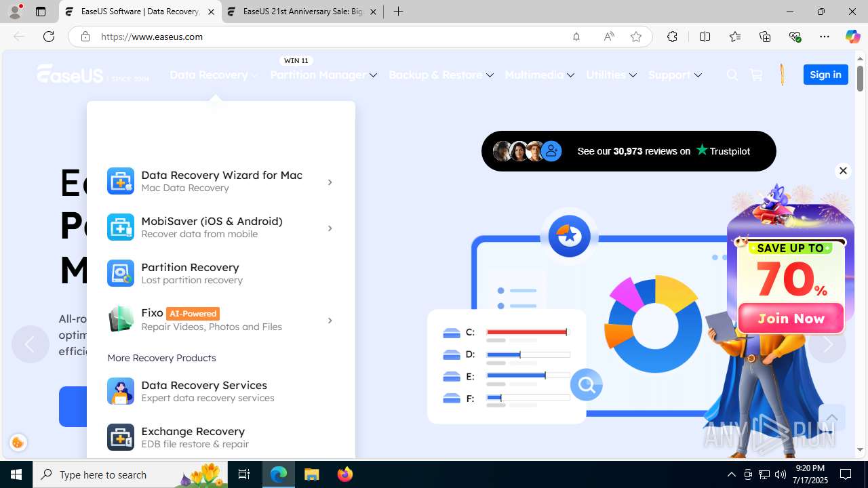This screenshot has height=488, width=868.
Task: Open the Windows notification center
Action: pyautogui.click(x=846, y=474)
